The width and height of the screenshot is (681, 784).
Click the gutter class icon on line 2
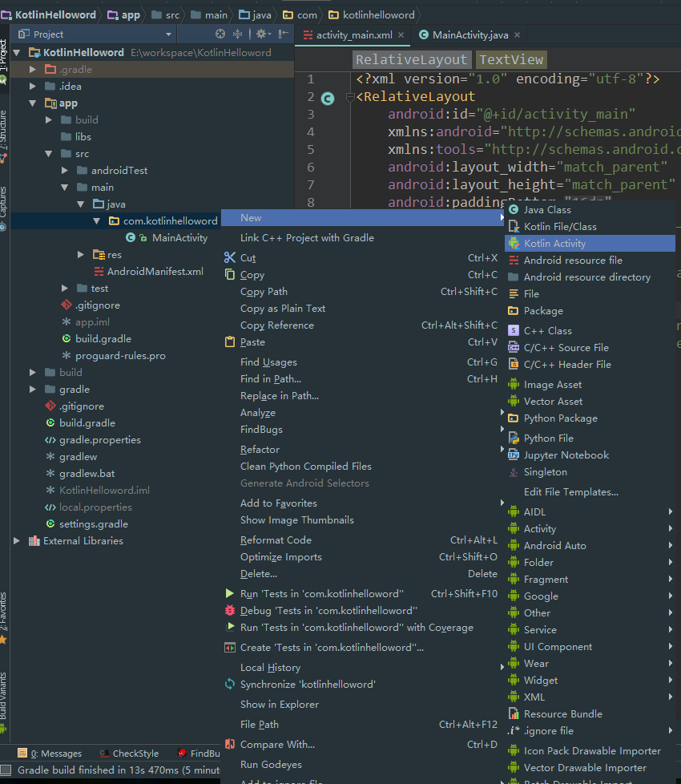point(328,99)
